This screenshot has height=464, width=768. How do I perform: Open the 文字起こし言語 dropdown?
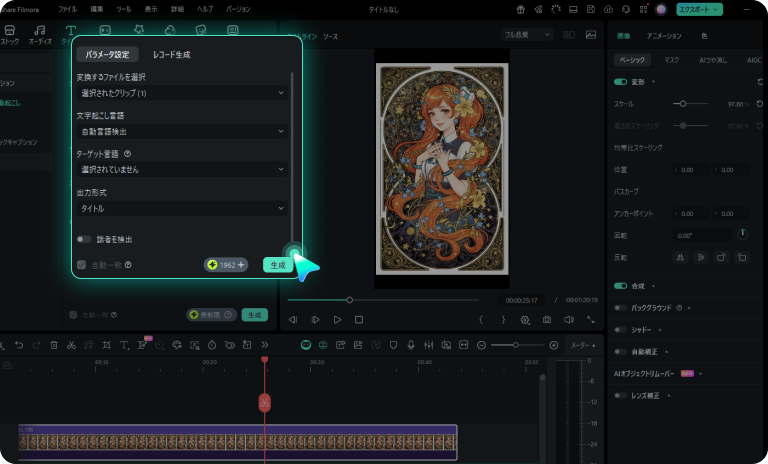(182, 131)
